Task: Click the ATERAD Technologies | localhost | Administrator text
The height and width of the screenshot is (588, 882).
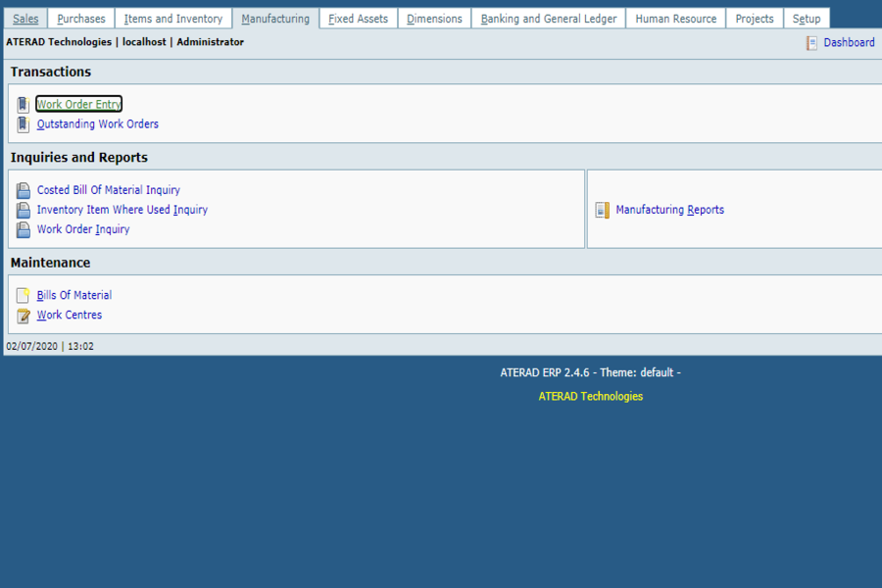Action: click(124, 42)
